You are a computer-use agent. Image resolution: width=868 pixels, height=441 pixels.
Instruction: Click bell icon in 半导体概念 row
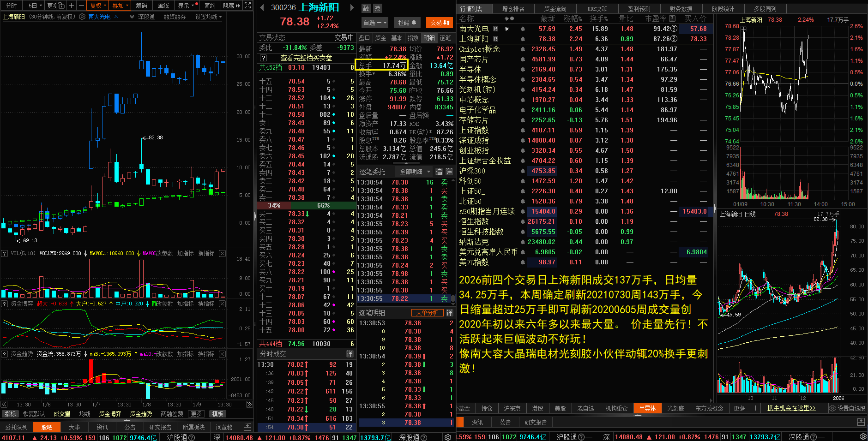tap(523, 79)
